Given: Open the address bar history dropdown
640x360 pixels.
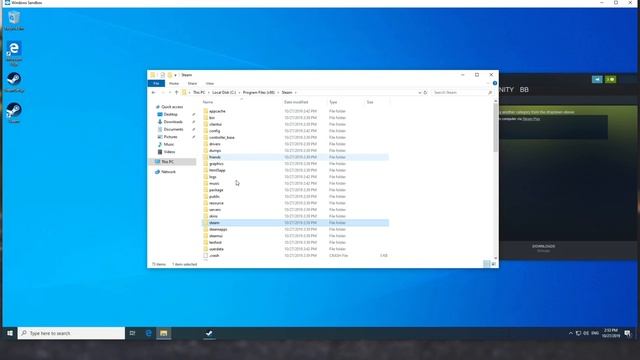Looking at the screenshot, I should point(420,93).
